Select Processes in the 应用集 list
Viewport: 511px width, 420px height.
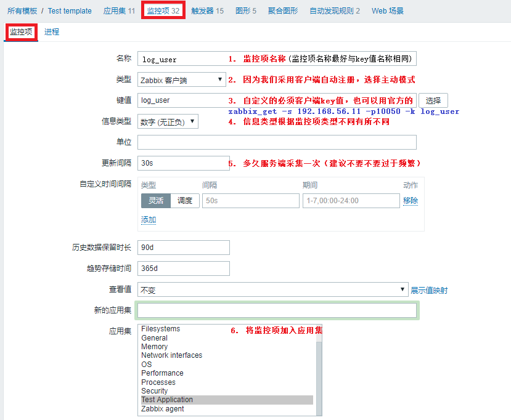(227, 382)
